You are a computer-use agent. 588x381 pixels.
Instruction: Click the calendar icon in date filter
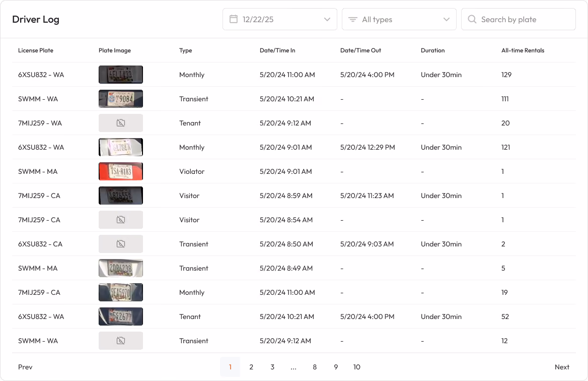pyautogui.click(x=233, y=19)
